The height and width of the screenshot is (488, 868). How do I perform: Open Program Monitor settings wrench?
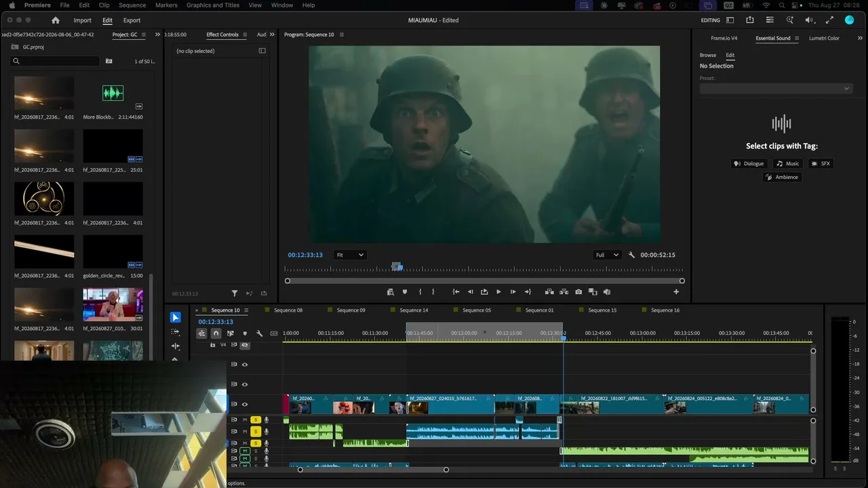[631, 255]
